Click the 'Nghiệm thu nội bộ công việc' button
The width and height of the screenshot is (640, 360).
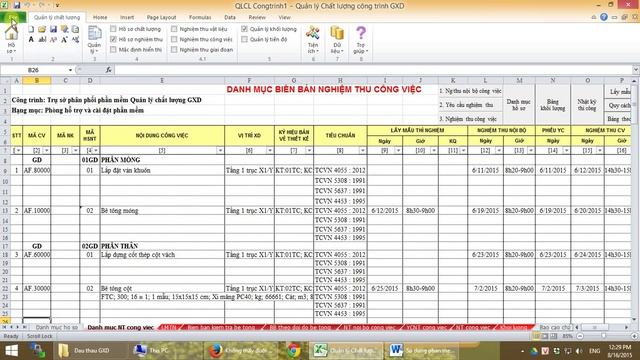[470, 91]
